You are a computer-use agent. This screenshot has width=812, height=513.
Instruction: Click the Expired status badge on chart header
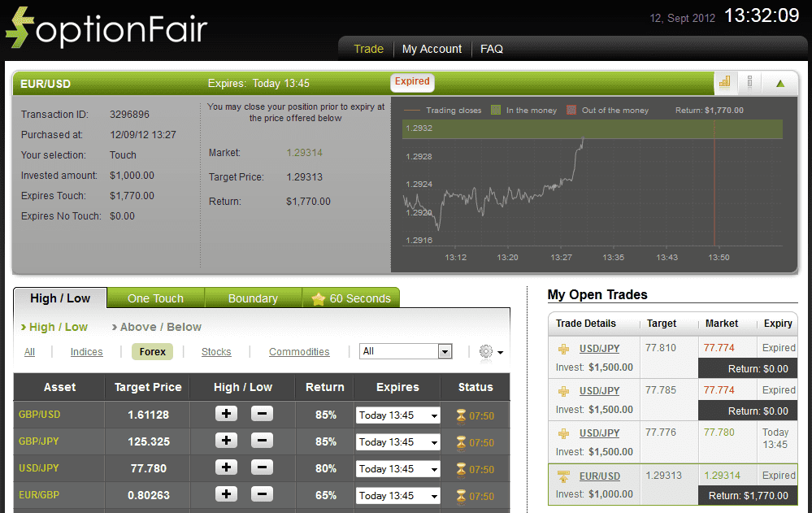[412, 82]
